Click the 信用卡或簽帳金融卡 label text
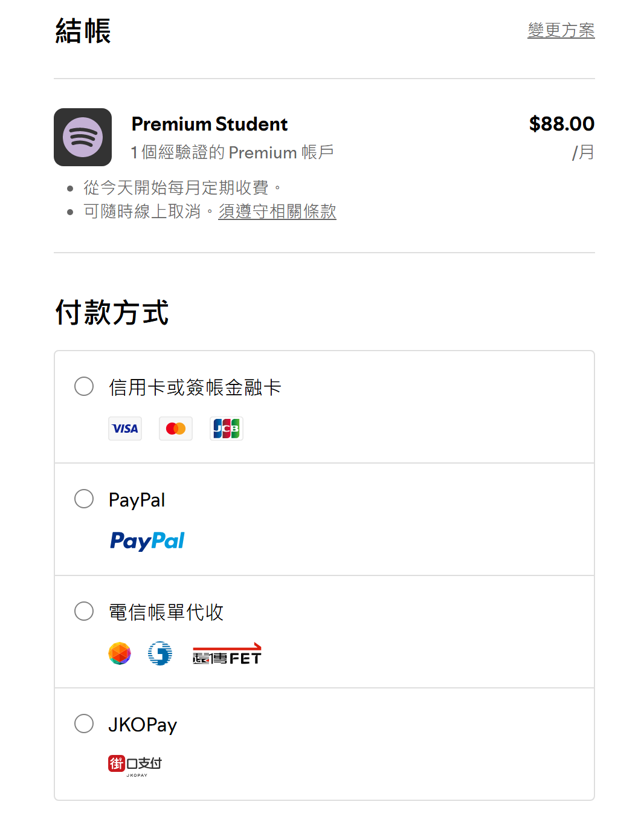Viewport: 644px width, 816px height. 195,387
